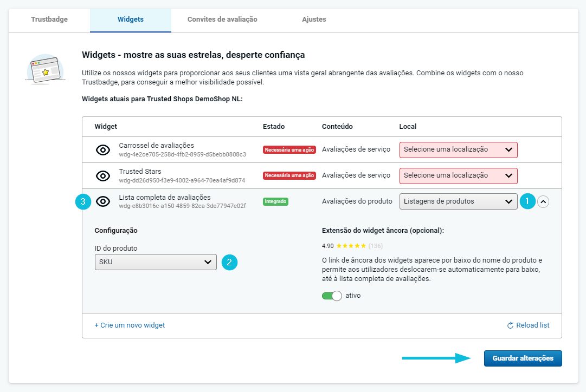
Task: Click the Widgets illustration icon with star
Action: [46, 69]
